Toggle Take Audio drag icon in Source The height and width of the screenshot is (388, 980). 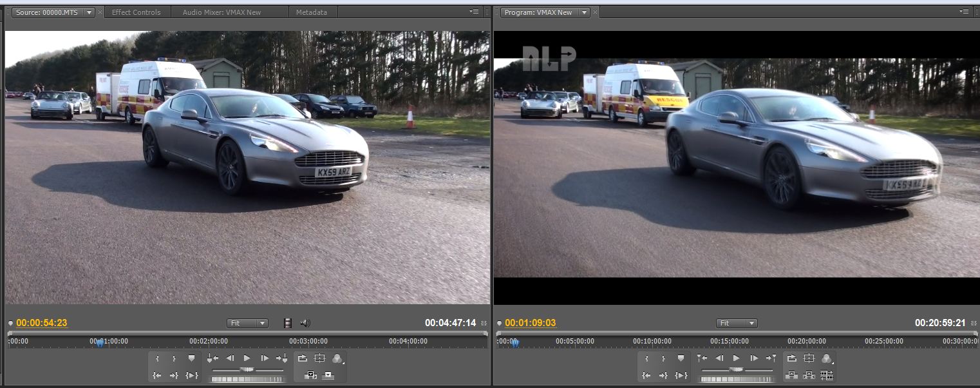tap(305, 323)
